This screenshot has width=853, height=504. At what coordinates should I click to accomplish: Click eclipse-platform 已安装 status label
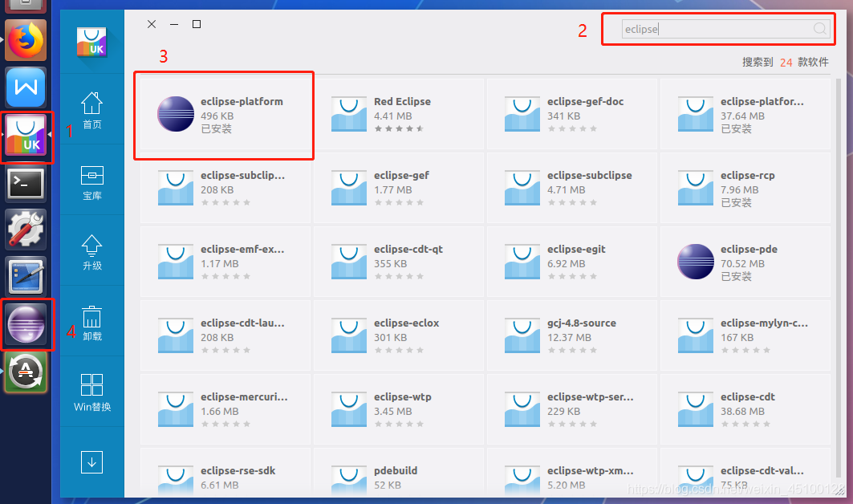[216, 129]
